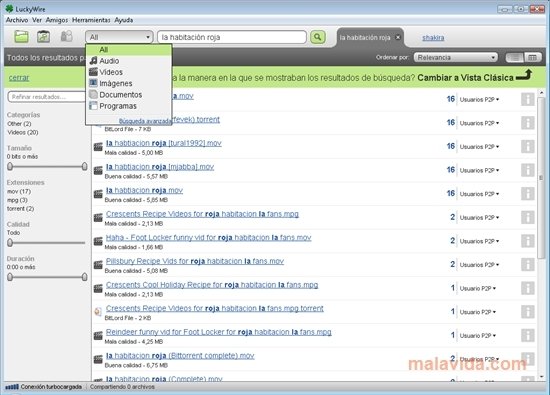Open the friends toolbar icon

[66, 36]
